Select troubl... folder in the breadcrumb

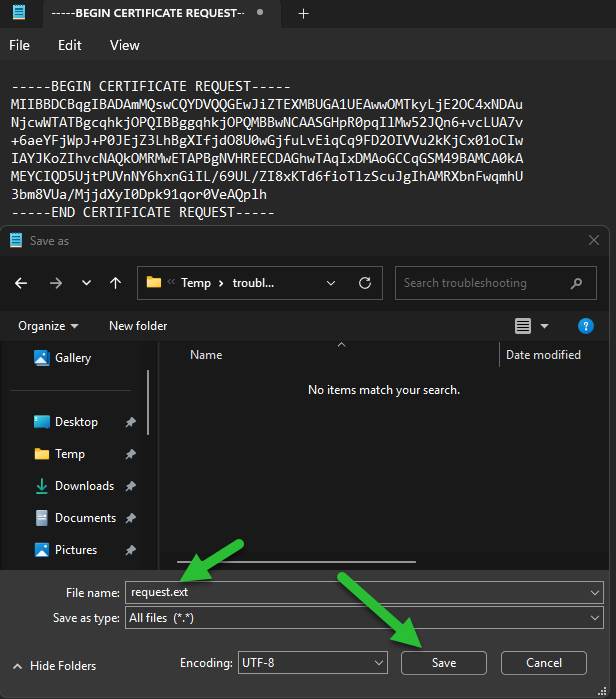[x=253, y=283]
